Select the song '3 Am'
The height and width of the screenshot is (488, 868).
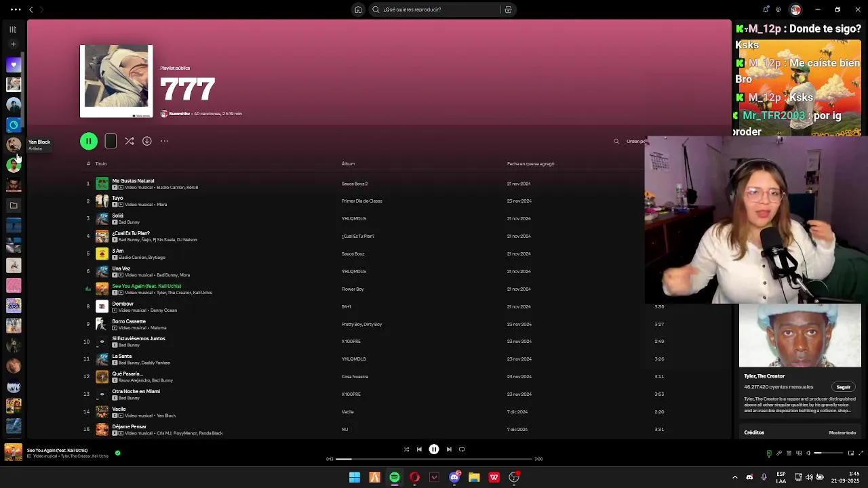[118, 251]
